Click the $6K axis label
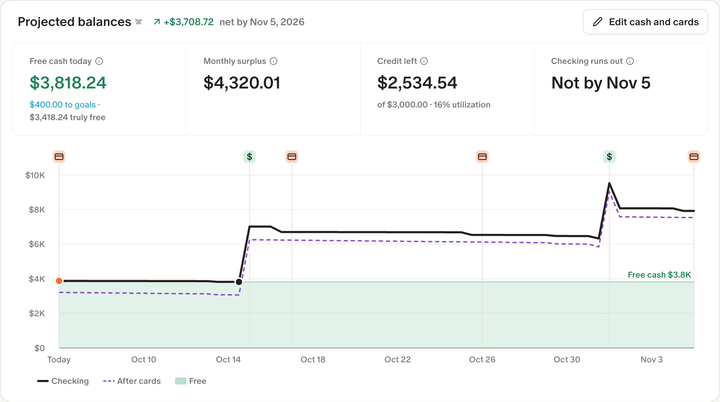 coord(37,244)
